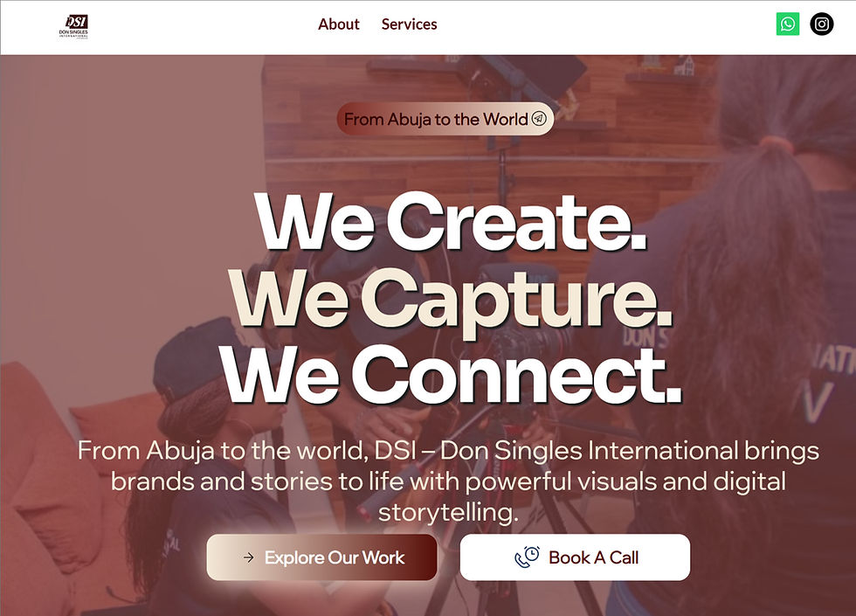Click the paper plane icon in the pill

(x=539, y=119)
